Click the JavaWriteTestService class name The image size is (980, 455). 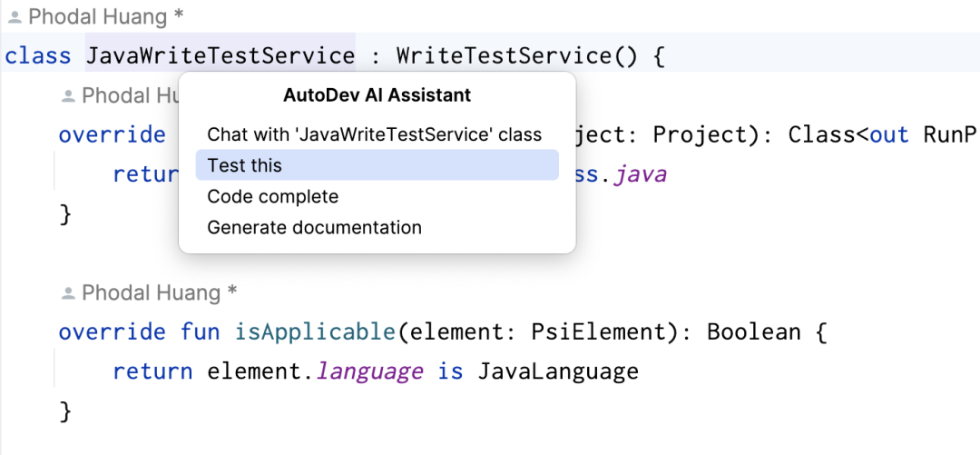pyautogui.click(x=220, y=56)
